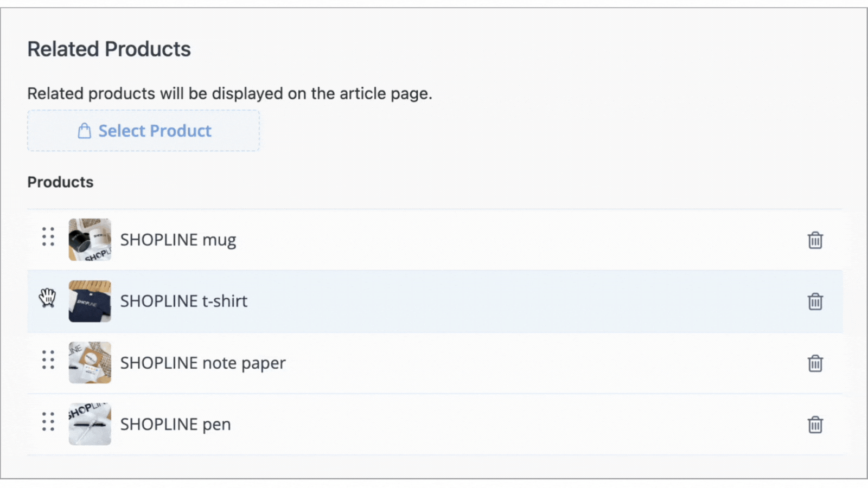Click the SHOPLINE note paper thumbnail
The height and width of the screenshot is (488, 868).
click(90, 363)
